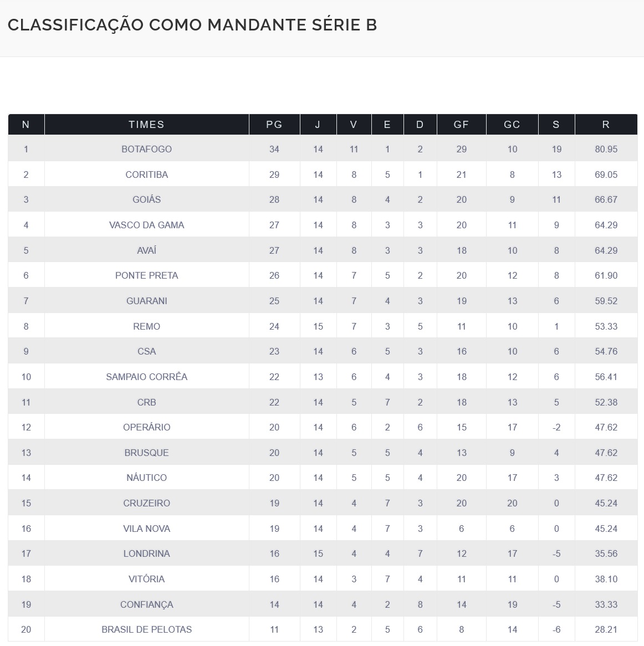Open the Ponte Preta team entry
644x646 pixels.
click(x=146, y=275)
